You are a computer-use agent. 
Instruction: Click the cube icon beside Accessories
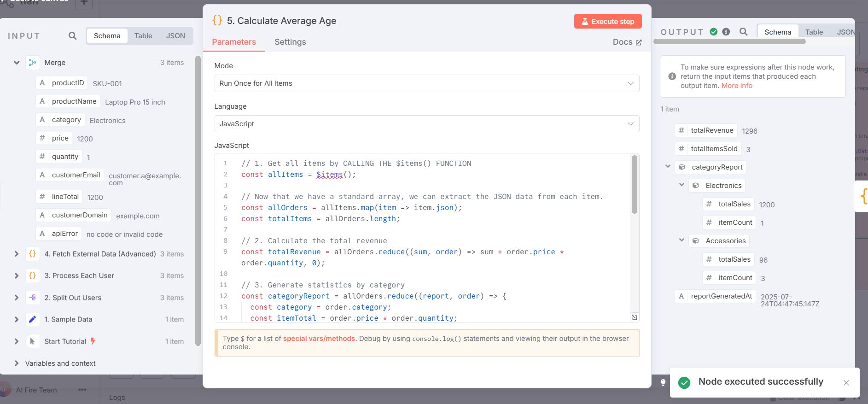[x=696, y=240]
